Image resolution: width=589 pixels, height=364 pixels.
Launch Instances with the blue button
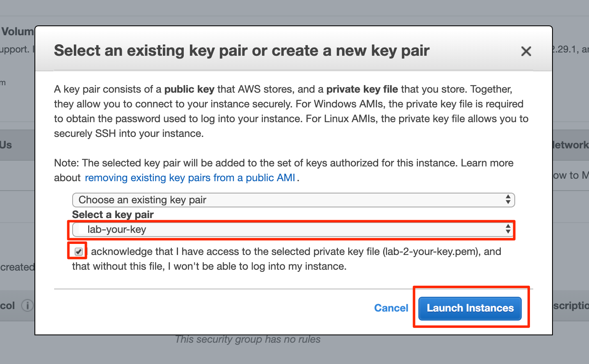point(470,308)
